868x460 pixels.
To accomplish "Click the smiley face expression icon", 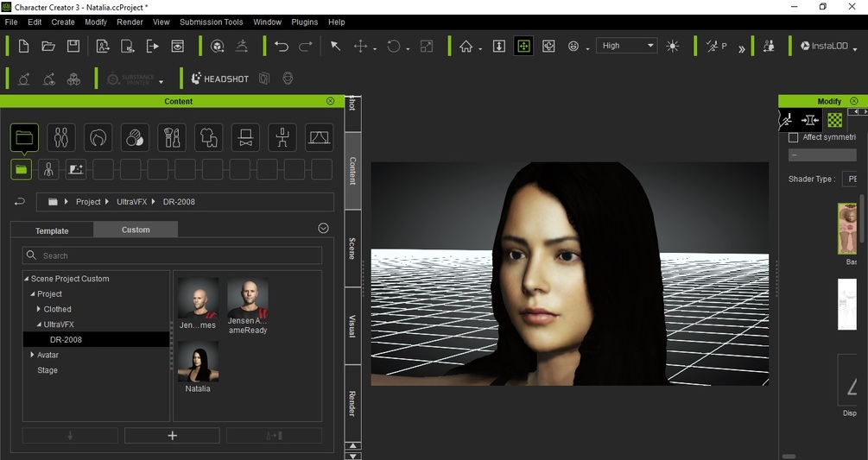I will point(573,46).
